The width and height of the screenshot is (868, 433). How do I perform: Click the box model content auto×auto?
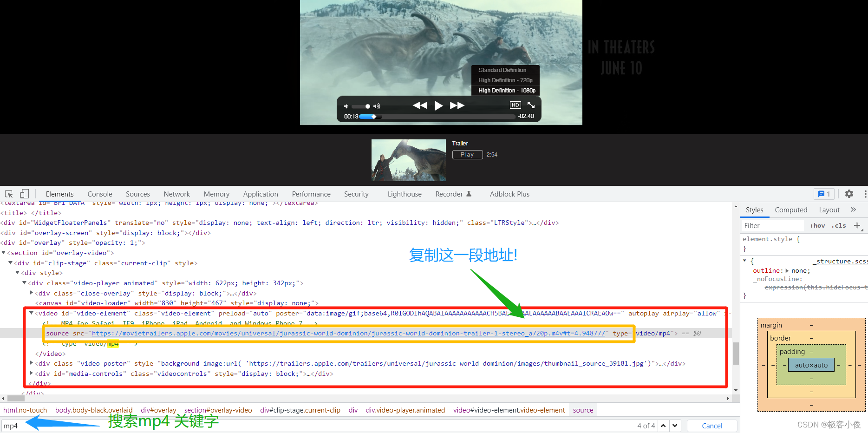coord(811,365)
